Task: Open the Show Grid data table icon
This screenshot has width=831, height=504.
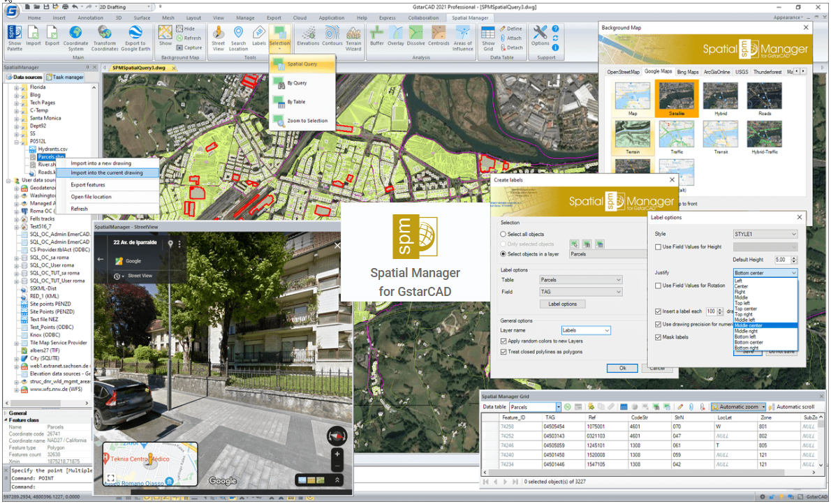Action: coord(488,37)
